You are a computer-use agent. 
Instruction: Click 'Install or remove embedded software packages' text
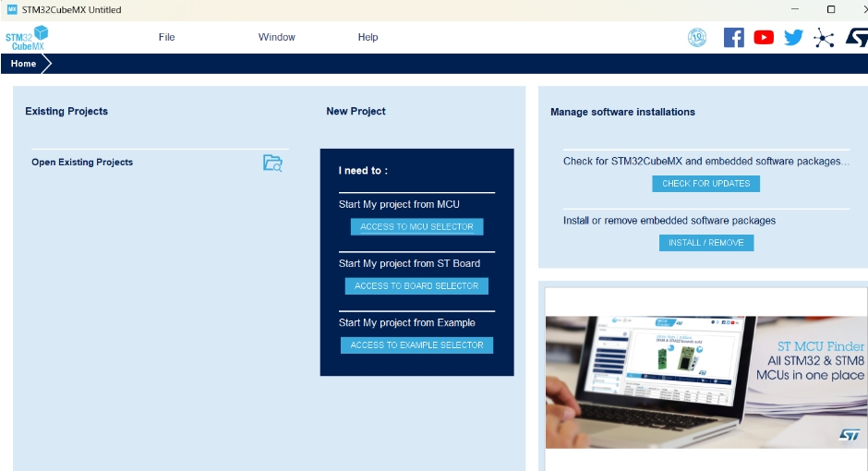pyautogui.click(x=669, y=221)
